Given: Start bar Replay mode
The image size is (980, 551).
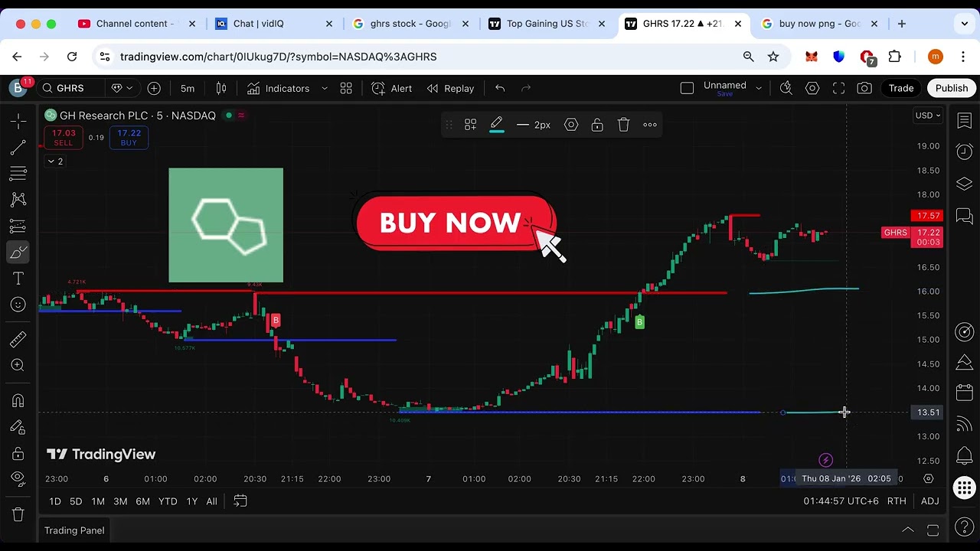Looking at the screenshot, I should click(x=451, y=88).
